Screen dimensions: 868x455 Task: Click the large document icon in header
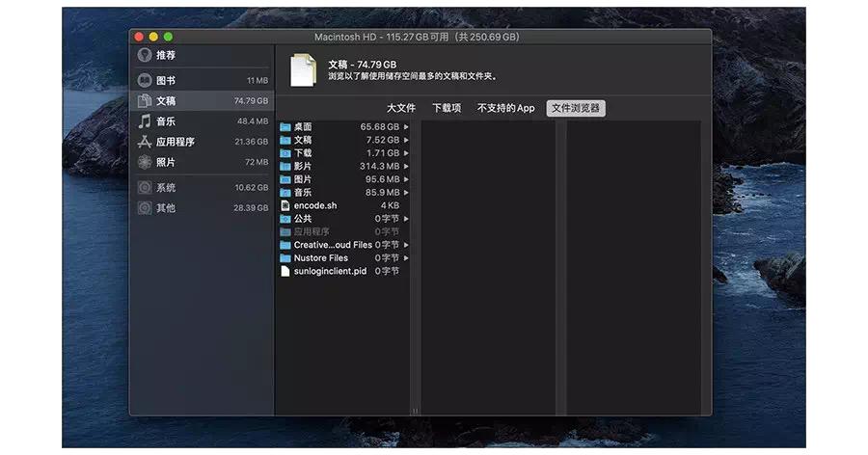pos(304,70)
